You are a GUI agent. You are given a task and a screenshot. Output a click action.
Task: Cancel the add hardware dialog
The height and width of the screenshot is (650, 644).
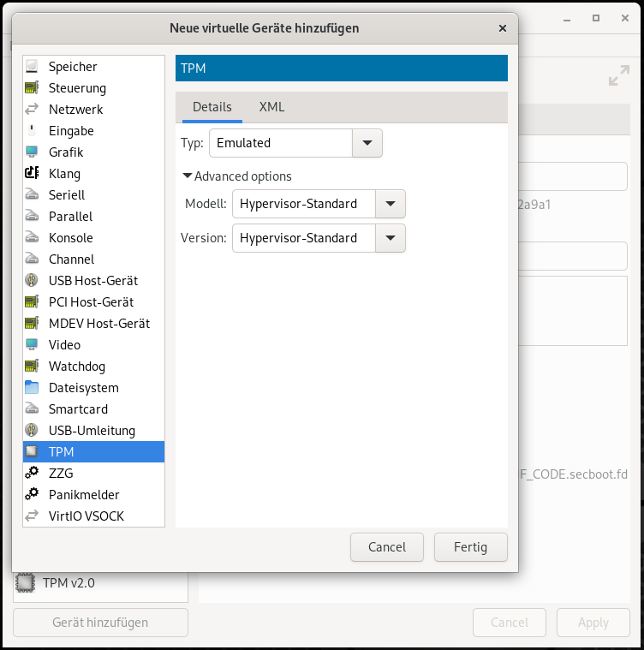click(386, 547)
